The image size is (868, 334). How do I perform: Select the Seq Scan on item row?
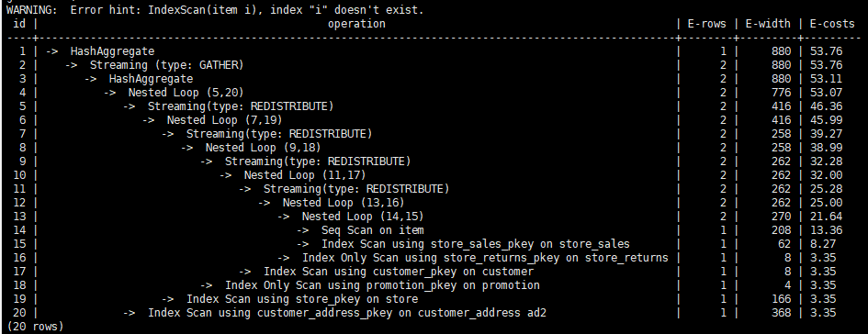434,230
